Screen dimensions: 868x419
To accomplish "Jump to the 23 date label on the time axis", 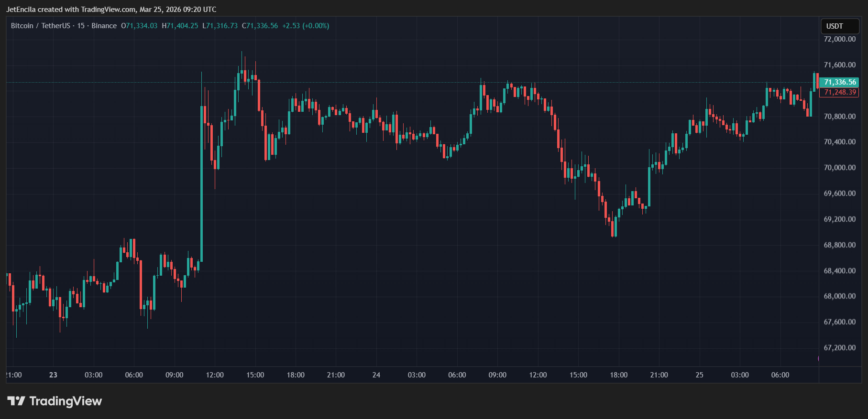I will (x=53, y=375).
